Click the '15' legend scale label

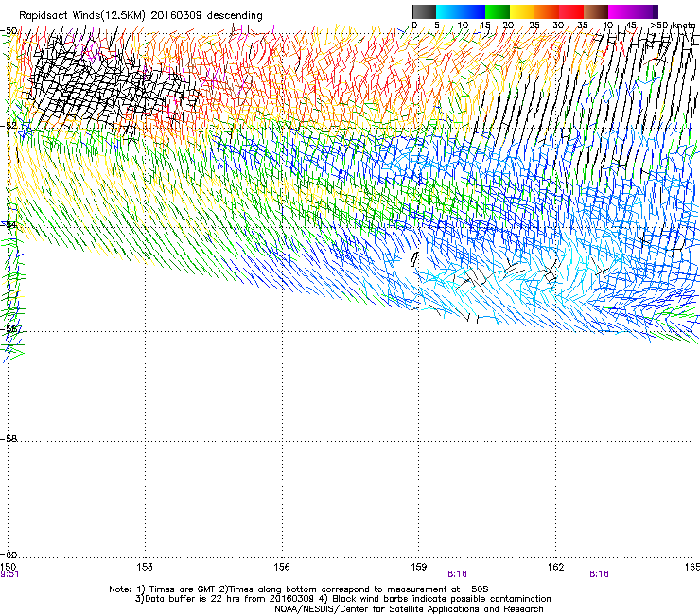coord(485,26)
